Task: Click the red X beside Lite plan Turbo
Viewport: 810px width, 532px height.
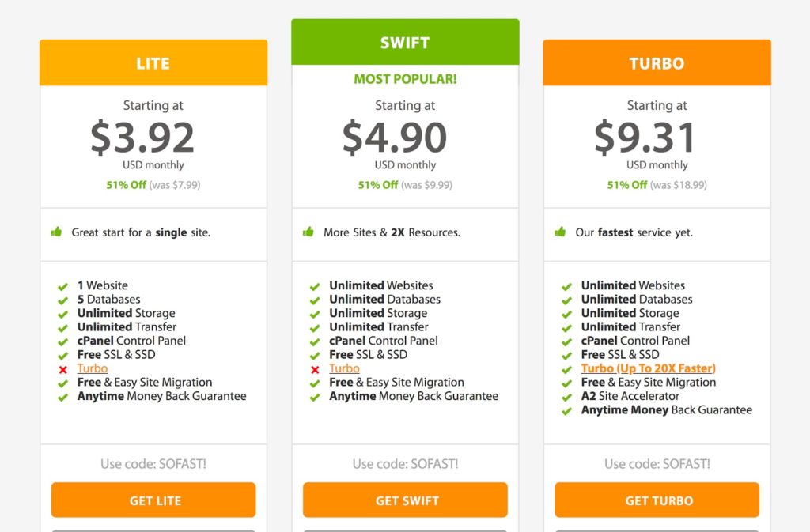Action: point(63,369)
